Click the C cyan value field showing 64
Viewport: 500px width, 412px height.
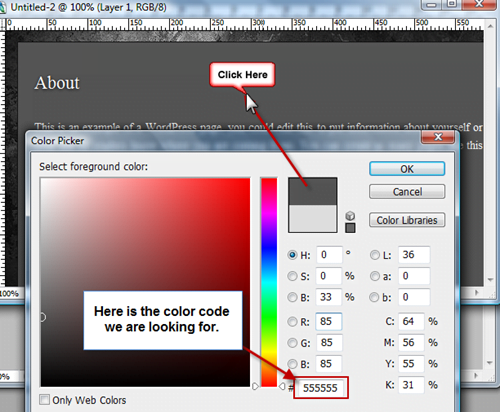(411, 322)
